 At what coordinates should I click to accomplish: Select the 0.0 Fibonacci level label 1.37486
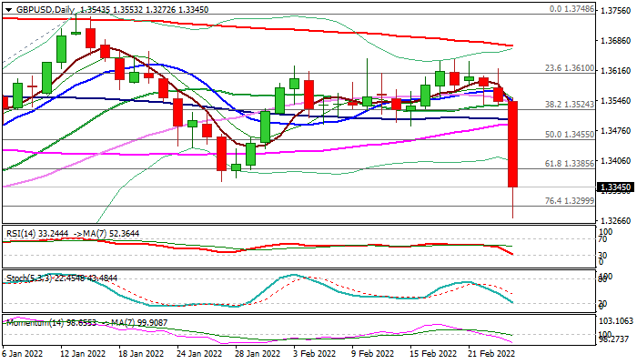click(571, 9)
